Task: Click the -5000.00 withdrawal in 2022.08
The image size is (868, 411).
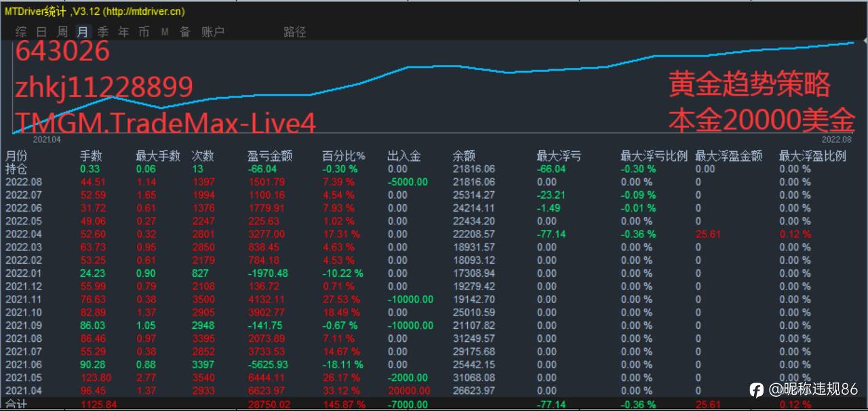Action: click(x=408, y=182)
